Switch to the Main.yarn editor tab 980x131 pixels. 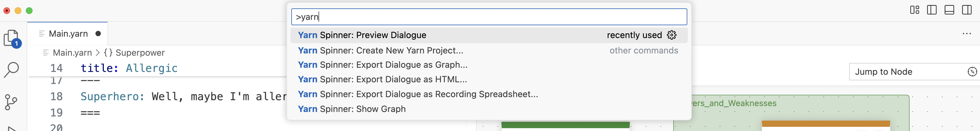point(68,34)
